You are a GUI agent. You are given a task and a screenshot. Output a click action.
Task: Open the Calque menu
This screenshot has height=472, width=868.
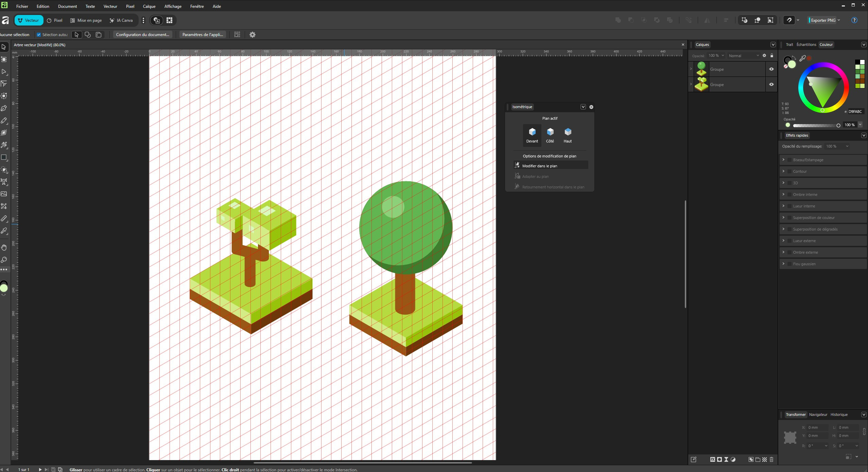[149, 6]
